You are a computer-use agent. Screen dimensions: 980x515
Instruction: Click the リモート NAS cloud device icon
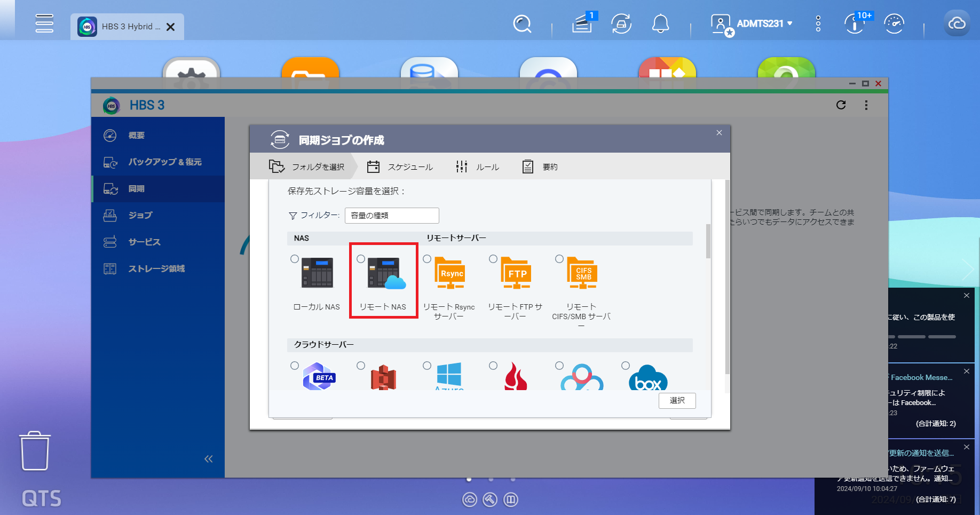pyautogui.click(x=386, y=273)
